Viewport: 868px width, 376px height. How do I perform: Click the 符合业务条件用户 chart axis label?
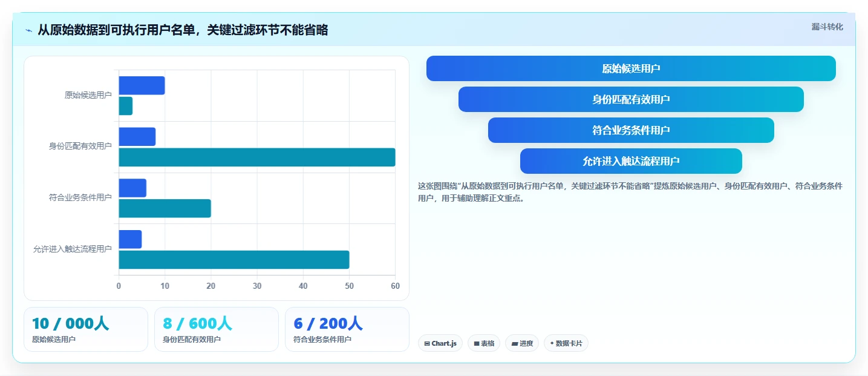pyautogui.click(x=80, y=197)
